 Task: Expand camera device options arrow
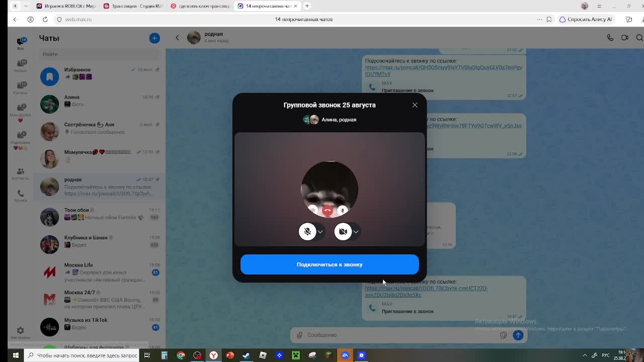pyautogui.click(x=355, y=232)
